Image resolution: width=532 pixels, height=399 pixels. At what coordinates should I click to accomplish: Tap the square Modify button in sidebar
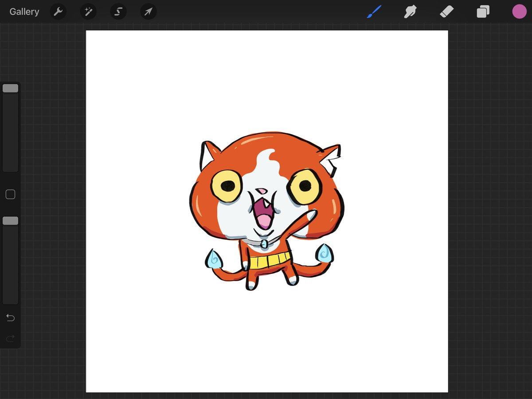(10, 194)
